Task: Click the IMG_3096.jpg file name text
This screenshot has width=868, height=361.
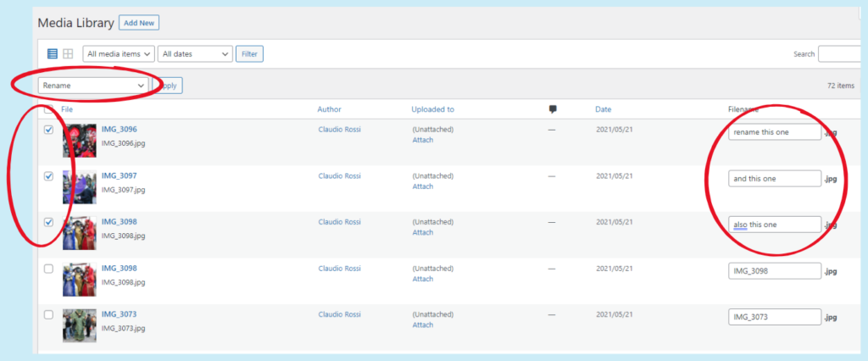Action: click(x=124, y=143)
